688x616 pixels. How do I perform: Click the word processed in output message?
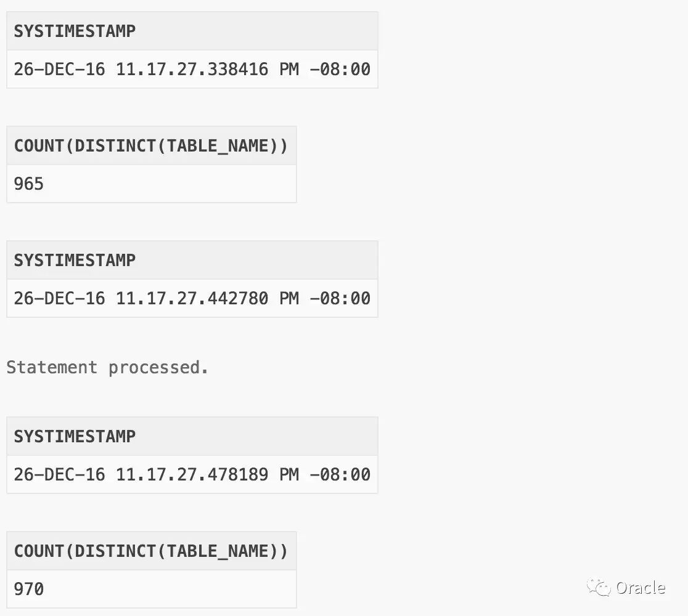[158, 368]
